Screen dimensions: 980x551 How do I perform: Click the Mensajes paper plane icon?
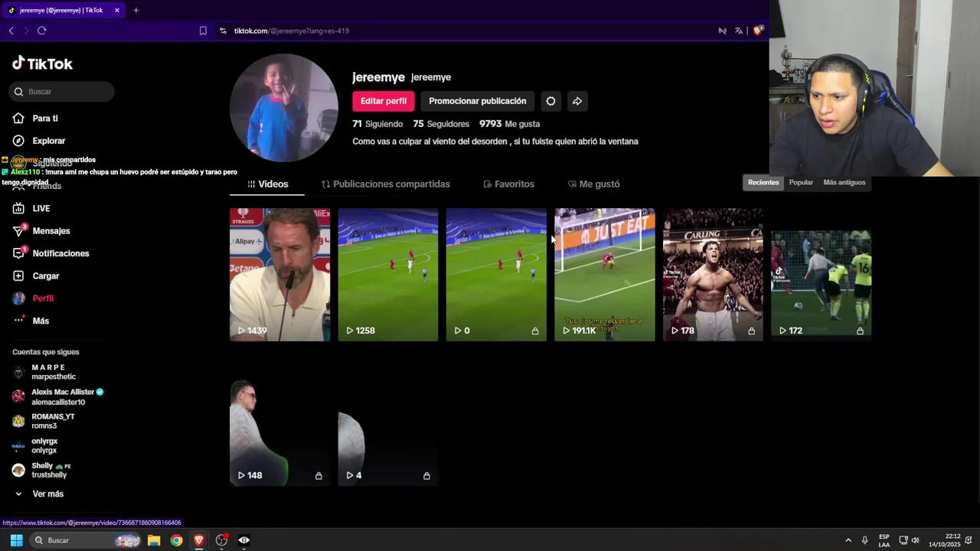pos(19,230)
